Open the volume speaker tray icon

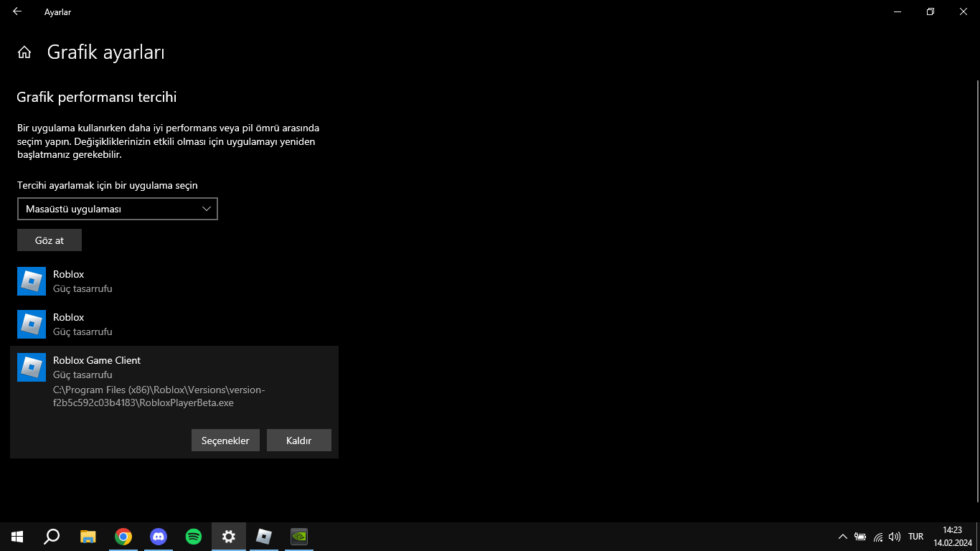click(895, 537)
